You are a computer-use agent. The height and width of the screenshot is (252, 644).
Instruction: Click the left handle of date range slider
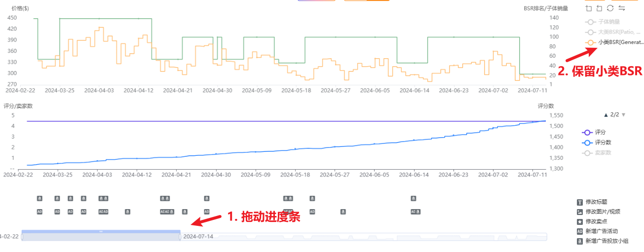click(22, 237)
